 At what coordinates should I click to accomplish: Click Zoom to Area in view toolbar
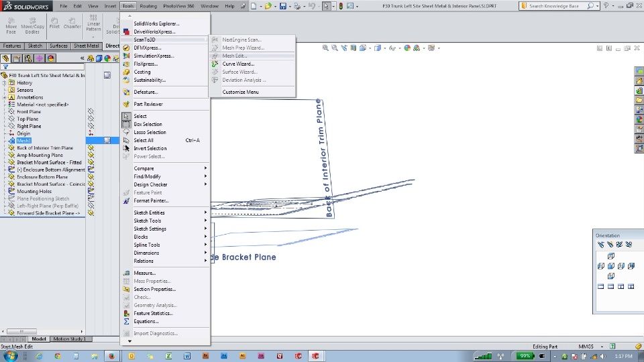pyautogui.click(x=335, y=48)
